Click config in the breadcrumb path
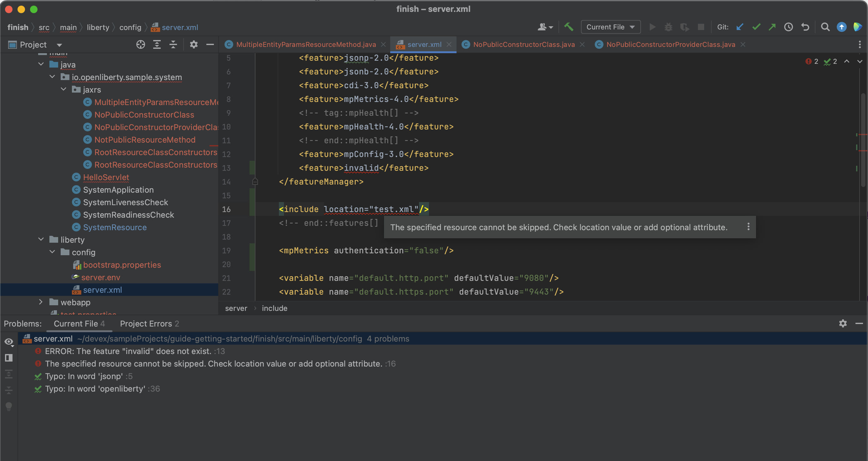868x461 pixels. pos(130,27)
